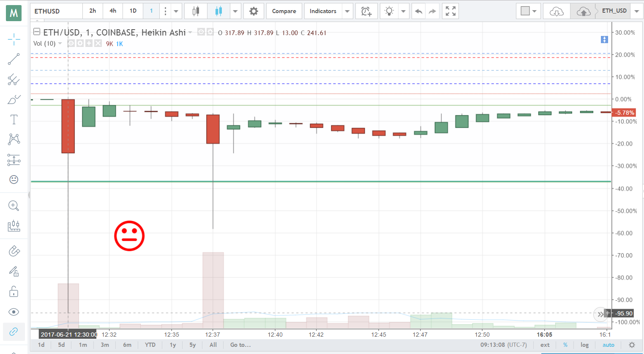
Task: Open the interval dropdown arrow
Action: [x=176, y=11]
